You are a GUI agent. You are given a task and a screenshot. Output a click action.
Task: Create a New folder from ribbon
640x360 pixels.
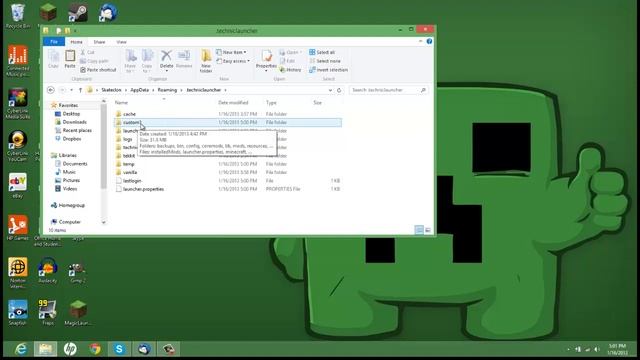206,61
